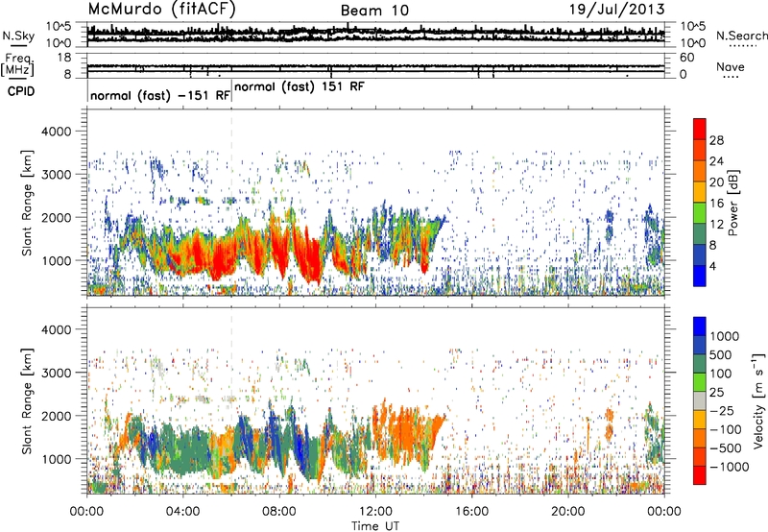Select the bright blue top segment of the Velocity color bar
This screenshot has width=768, height=532.
(700, 326)
